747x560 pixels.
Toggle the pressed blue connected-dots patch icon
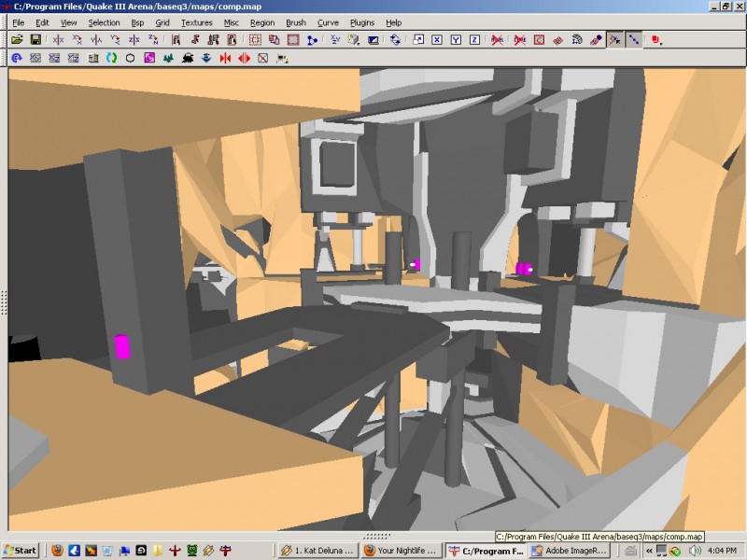(x=634, y=40)
